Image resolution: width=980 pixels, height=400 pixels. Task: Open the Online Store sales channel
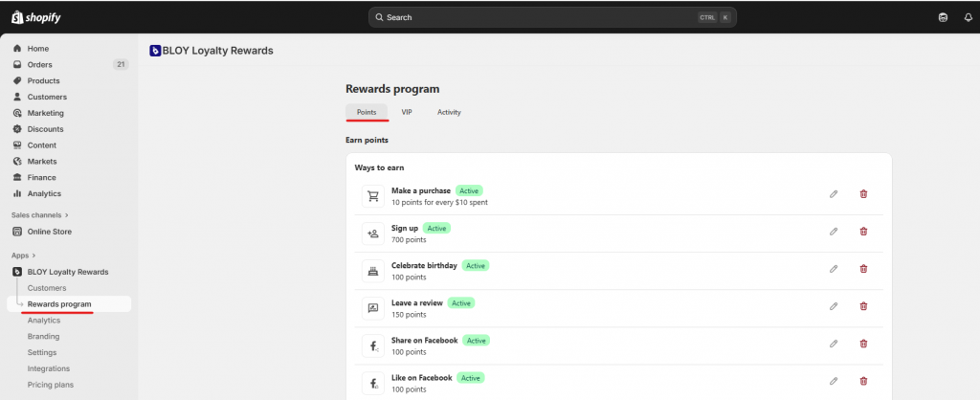click(x=49, y=232)
